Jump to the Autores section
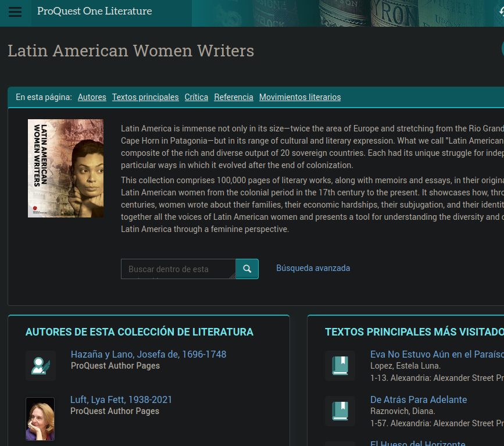This screenshot has width=504, height=446. (x=92, y=97)
